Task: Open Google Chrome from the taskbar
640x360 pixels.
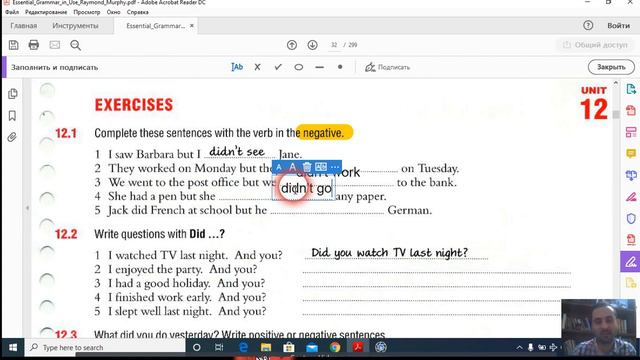Action: coord(335,347)
